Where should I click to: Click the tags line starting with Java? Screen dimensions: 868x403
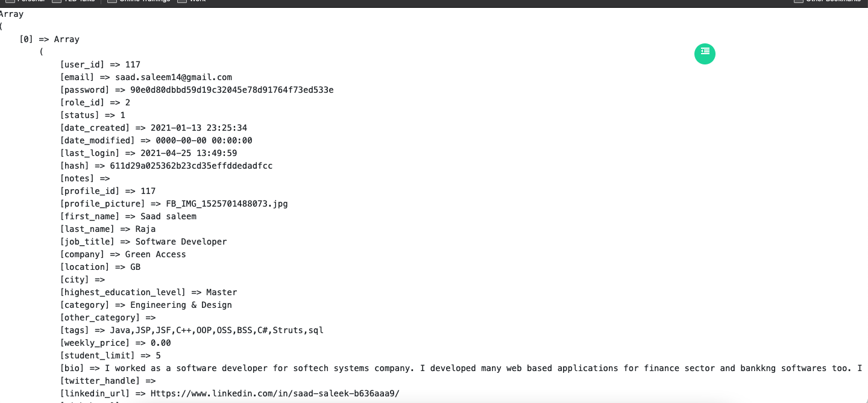pyautogui.click(x=192, y=330)
